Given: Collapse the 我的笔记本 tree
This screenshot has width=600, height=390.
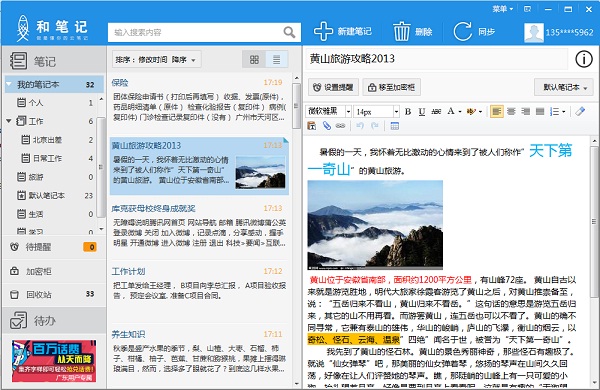Looking at the screenshot, I should (8, 84).
